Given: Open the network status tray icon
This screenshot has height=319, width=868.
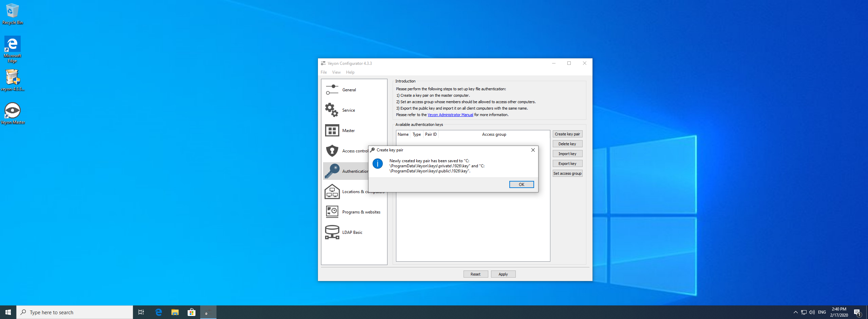Looking at the screenshot, I should pyautogui.click(x=804, y=312).
